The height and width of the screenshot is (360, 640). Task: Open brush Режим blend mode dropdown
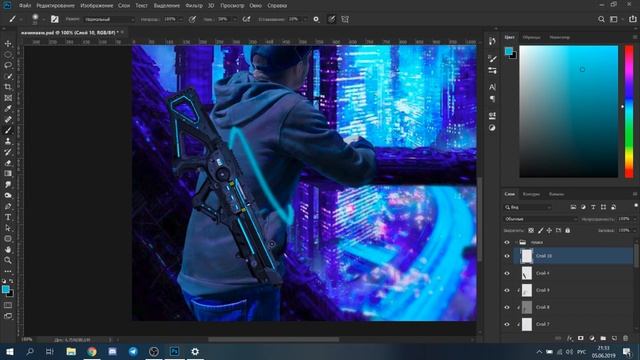[110, 19]
